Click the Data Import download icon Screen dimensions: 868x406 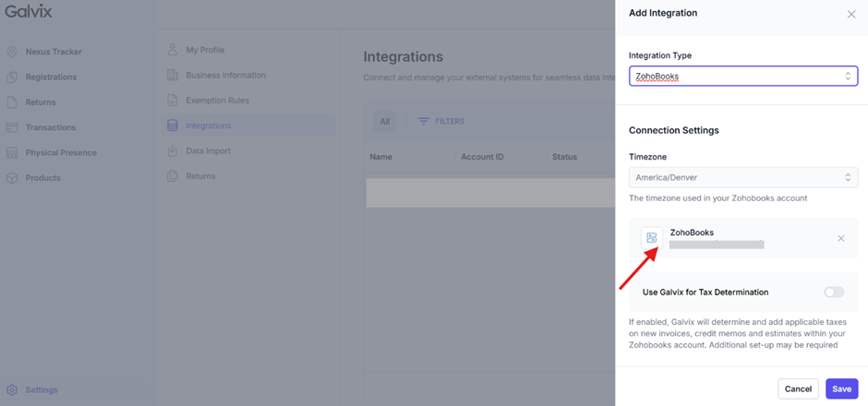pyautogui.click(x=173, y=150)
